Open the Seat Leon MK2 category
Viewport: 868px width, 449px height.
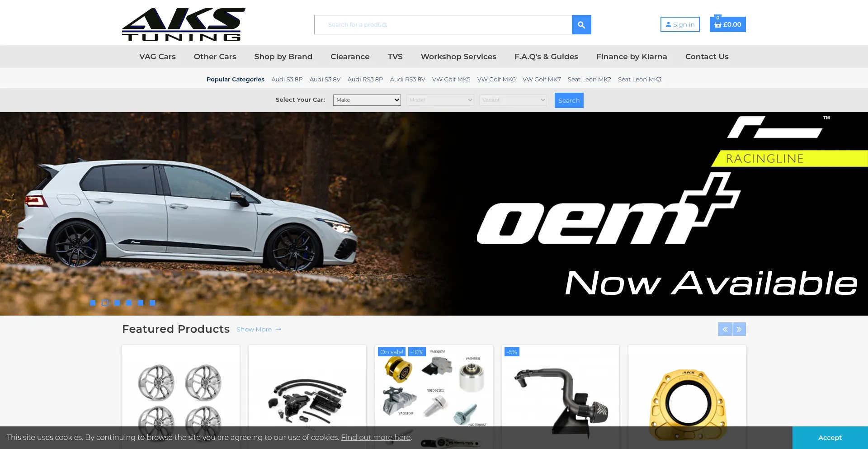tap(590, 79)
